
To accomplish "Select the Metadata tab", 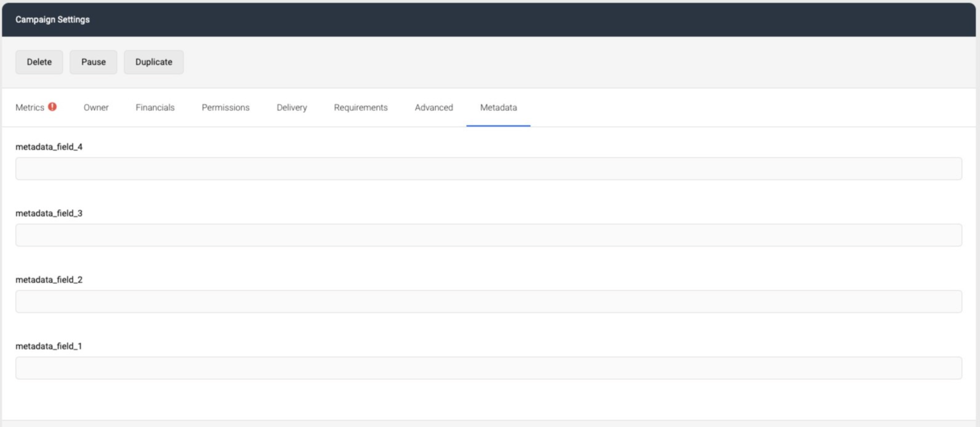I will [x=498, y=108].
